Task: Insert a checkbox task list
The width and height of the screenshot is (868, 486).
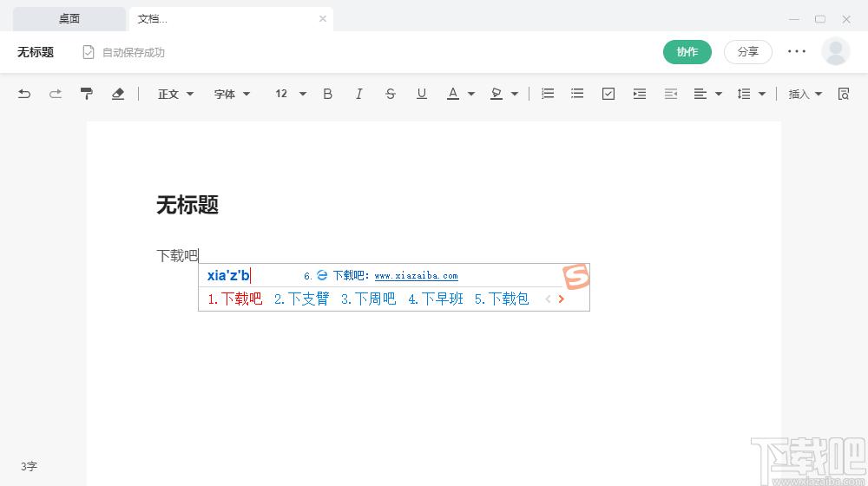Action: point(608,94)
